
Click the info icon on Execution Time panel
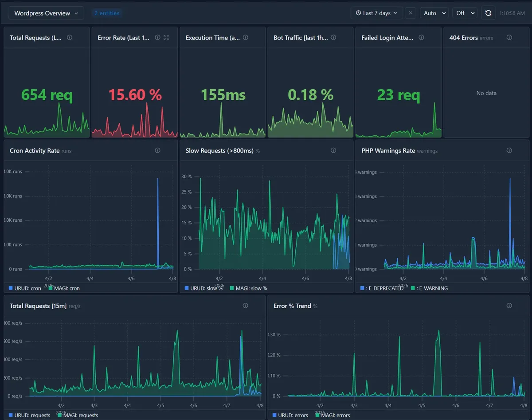coord(245,38)
